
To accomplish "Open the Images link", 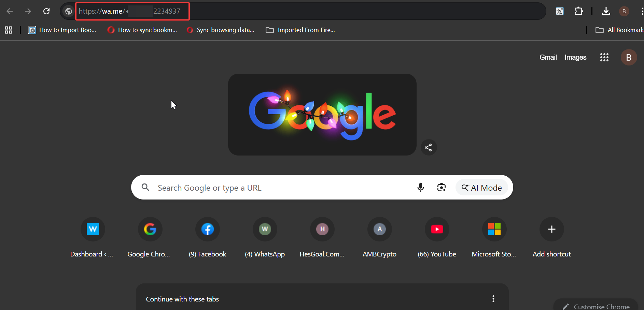I will (575, 57).
